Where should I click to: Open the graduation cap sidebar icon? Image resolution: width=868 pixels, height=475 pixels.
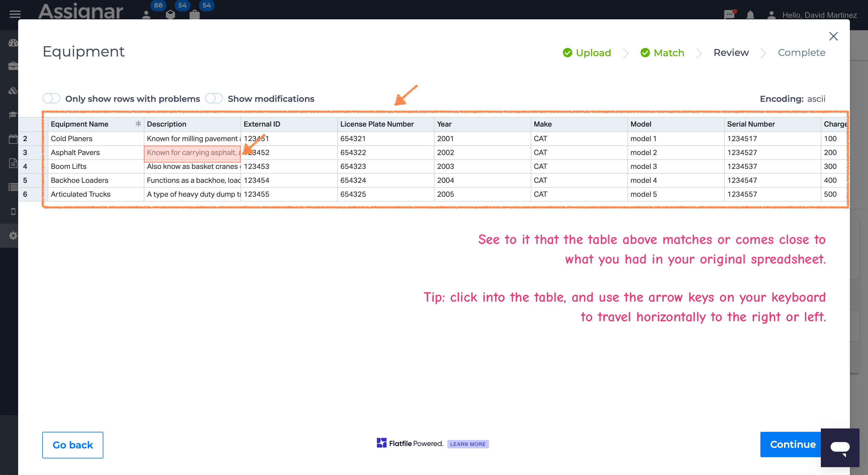click(x=13, y=115)
